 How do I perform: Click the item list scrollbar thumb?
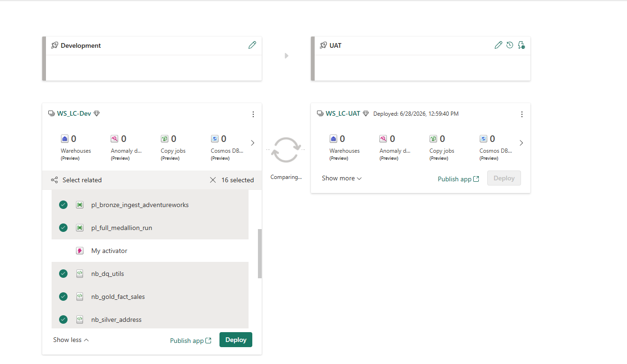(x=260, y=253)
